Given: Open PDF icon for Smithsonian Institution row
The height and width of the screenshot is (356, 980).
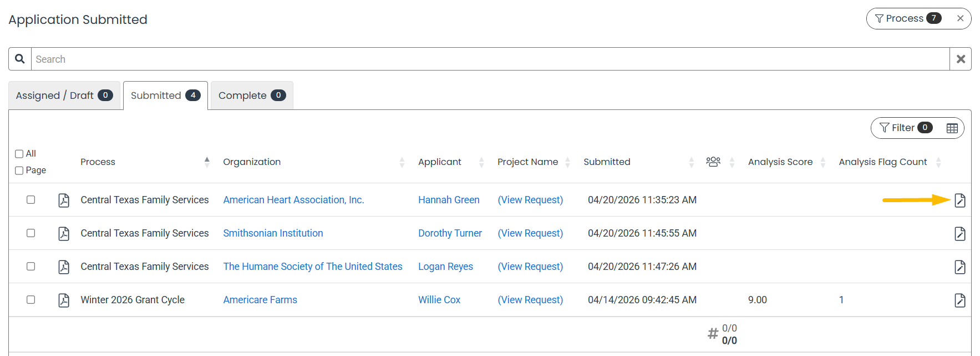Looking at the screenshot, I should [x=64, y=233].
